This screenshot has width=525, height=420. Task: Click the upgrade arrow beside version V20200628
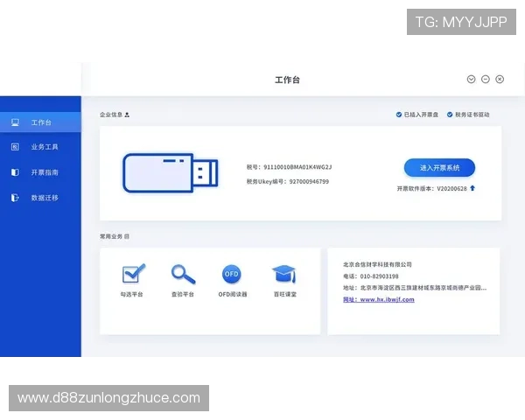pyautogui.click(x=472, y=188)
